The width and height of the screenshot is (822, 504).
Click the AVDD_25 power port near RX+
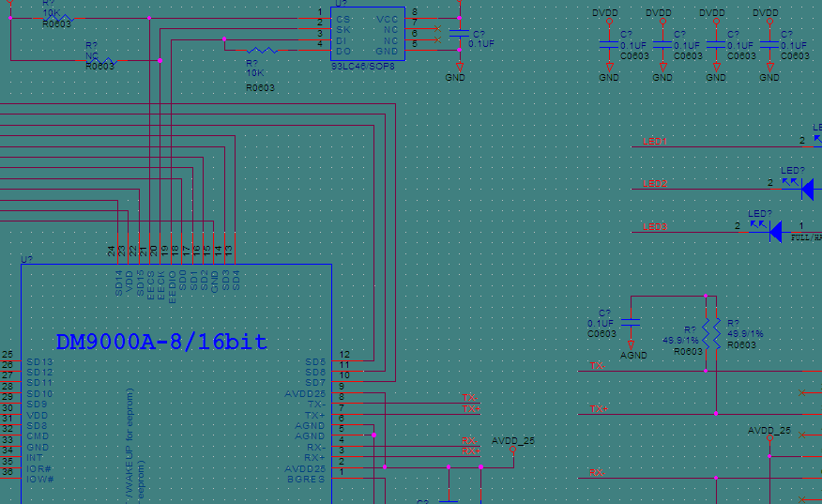click(x=512, y=449)
